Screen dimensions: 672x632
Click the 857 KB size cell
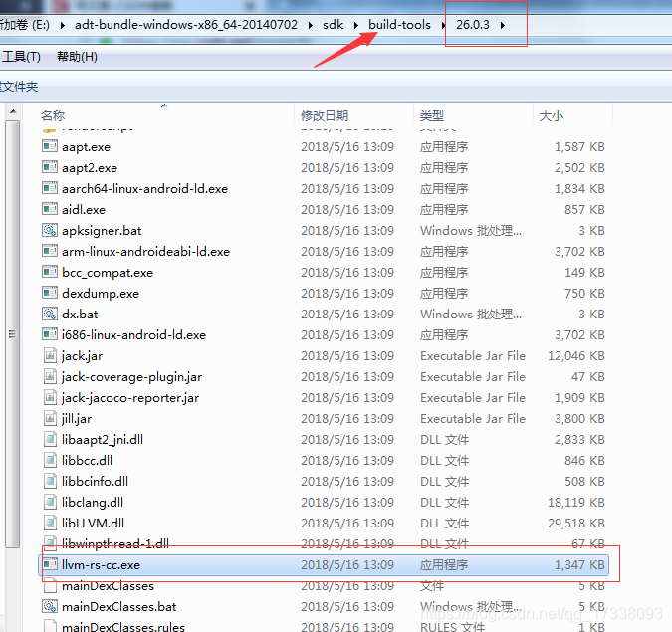pyautogui.click(x=584, y=209)
